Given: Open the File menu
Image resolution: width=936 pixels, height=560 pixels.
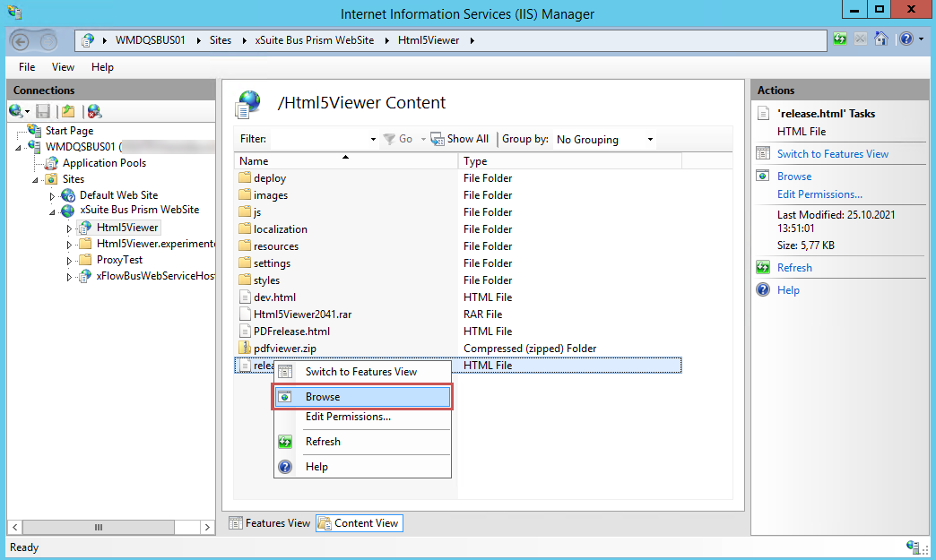Looking at the screenshot, I should tap(27, 67).
